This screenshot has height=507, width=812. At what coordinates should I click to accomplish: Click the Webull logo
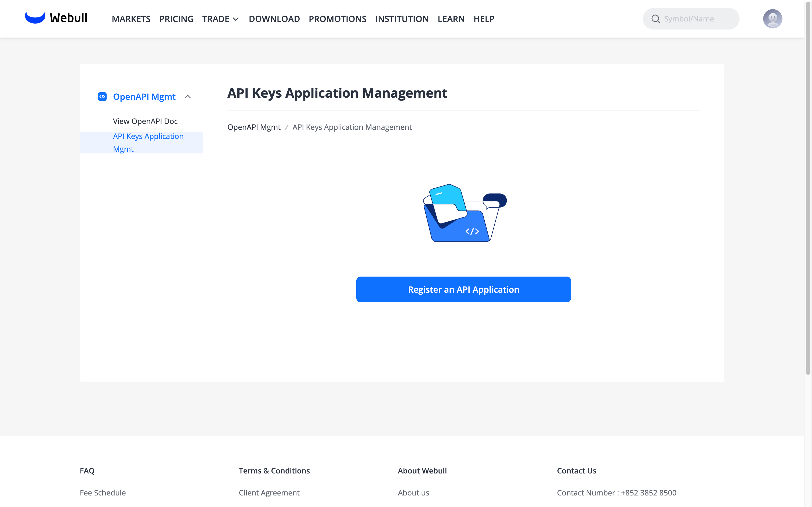click(56, 18)
